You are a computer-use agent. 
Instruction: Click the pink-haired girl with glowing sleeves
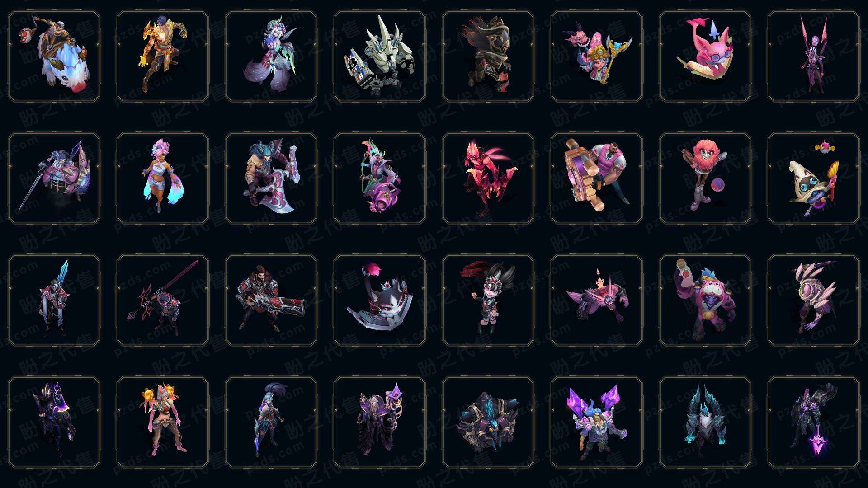coord(163,178)
